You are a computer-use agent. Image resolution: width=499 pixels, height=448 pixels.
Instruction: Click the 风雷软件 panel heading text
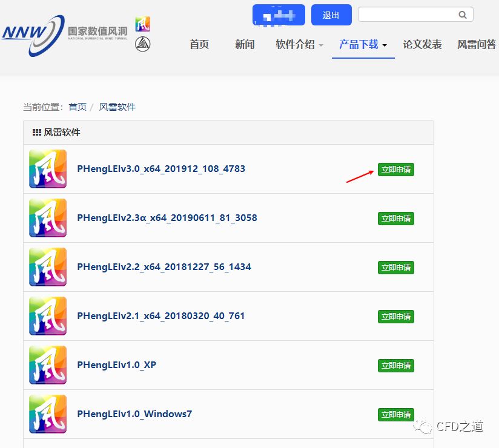pos(62,133)
